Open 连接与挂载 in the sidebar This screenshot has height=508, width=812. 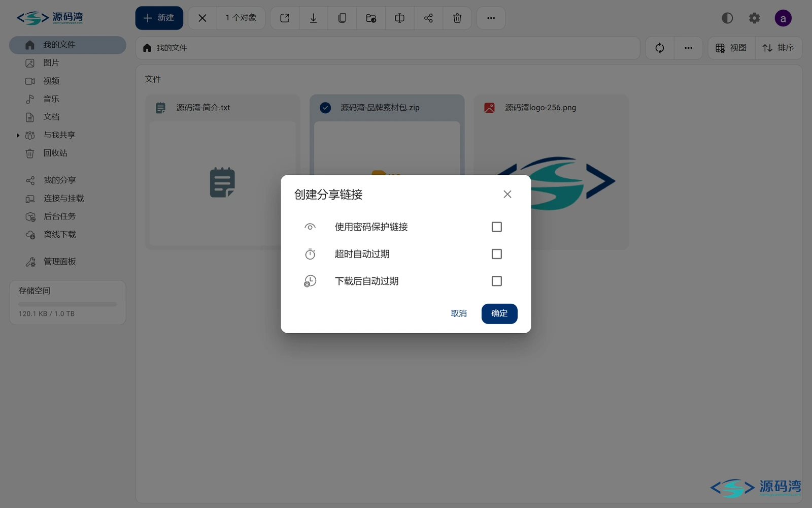point(67,199)
